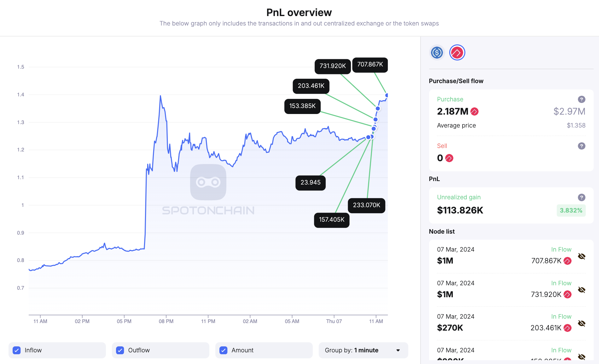This screenshot has width=599, height=364.
Task: Click the token icon beside 2.187M purchase amount
Action: [x=474, y=111]
